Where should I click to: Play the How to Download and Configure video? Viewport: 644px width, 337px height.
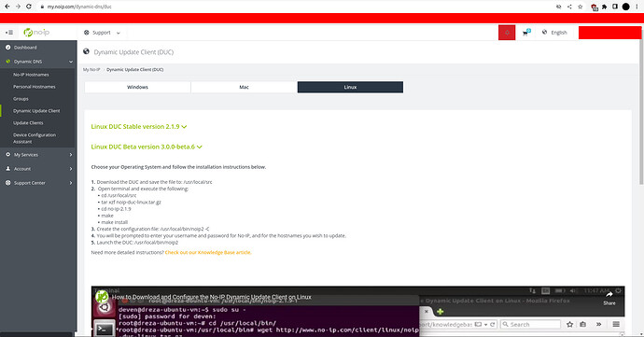(357, 313)
